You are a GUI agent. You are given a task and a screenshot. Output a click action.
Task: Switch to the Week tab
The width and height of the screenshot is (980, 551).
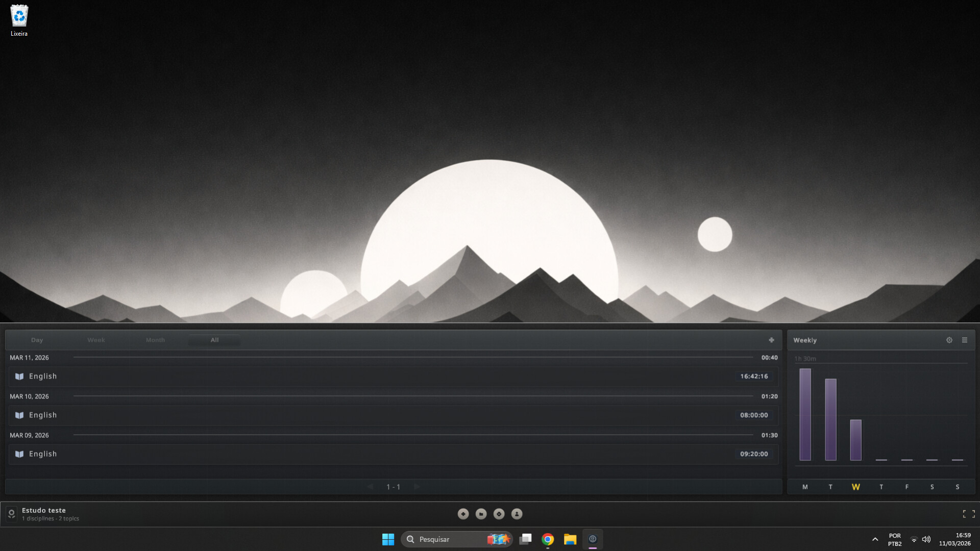pos(96,340)
